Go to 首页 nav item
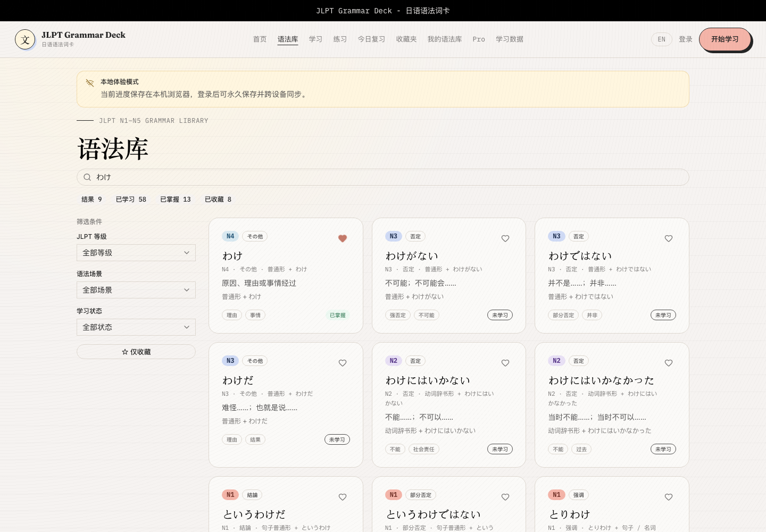766x532 pixels. (260, 39)
